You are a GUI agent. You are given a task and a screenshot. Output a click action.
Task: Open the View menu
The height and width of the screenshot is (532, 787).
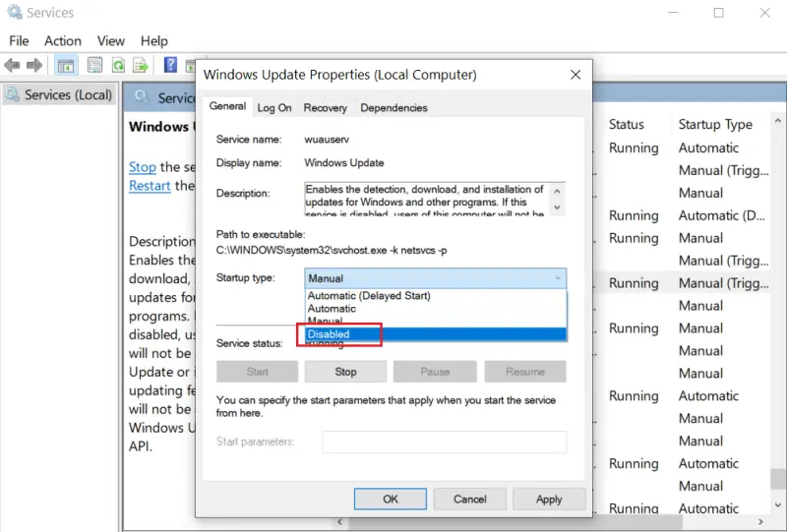(x=111, y=40)
